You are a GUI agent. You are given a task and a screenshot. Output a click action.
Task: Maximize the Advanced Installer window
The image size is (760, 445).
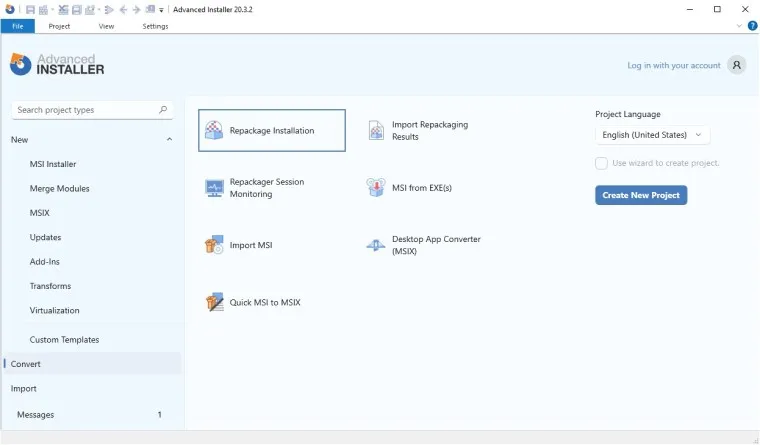(x=717, y=9)
